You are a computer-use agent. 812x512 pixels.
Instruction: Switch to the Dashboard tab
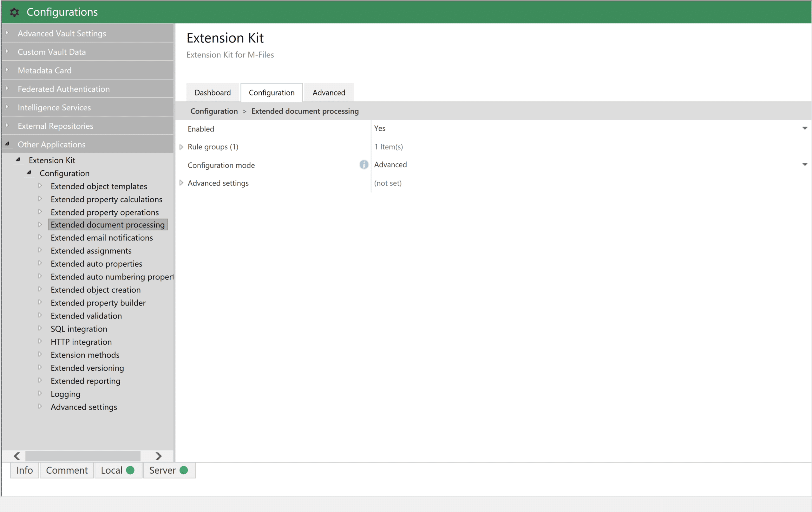[213, 92]
